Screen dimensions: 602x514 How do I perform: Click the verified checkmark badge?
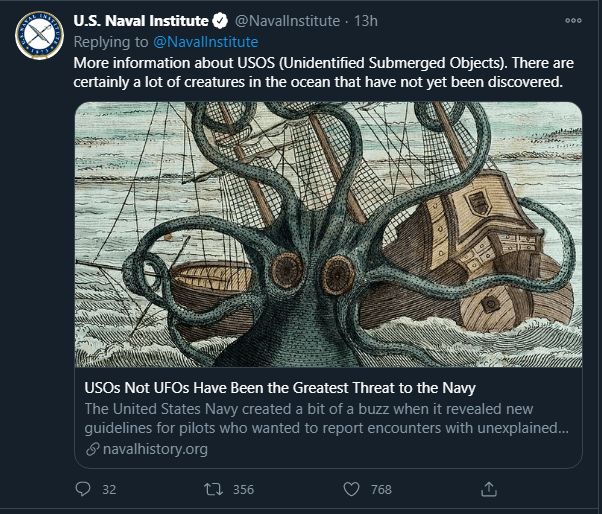coord(220,21)
